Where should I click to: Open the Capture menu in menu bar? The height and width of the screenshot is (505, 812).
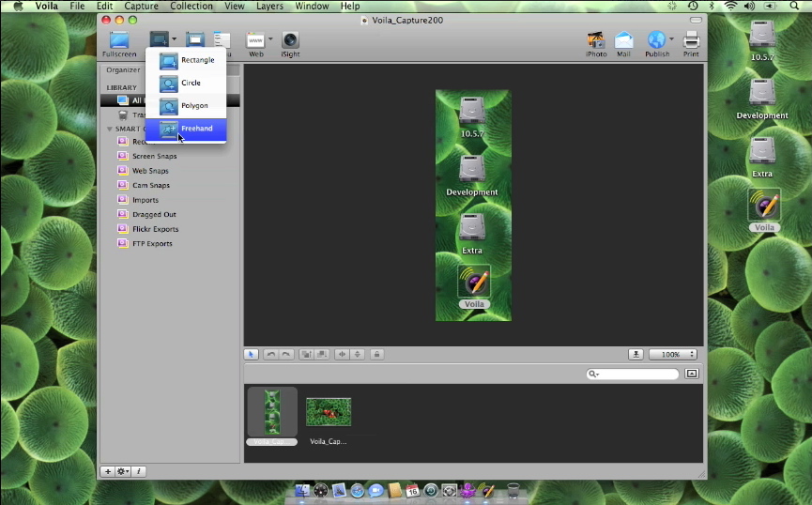pos(141,7)
